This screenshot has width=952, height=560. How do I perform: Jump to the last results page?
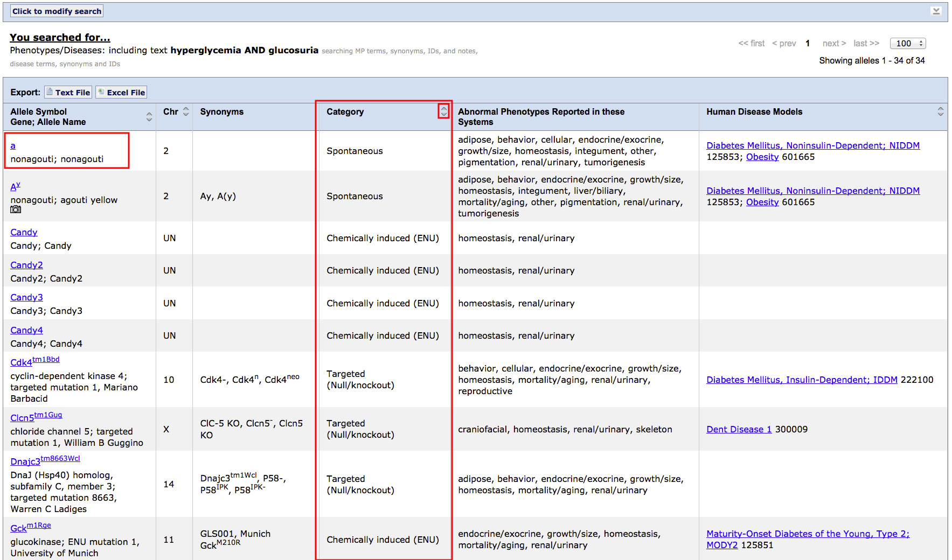pyautogui.click(x=866, y=44)
